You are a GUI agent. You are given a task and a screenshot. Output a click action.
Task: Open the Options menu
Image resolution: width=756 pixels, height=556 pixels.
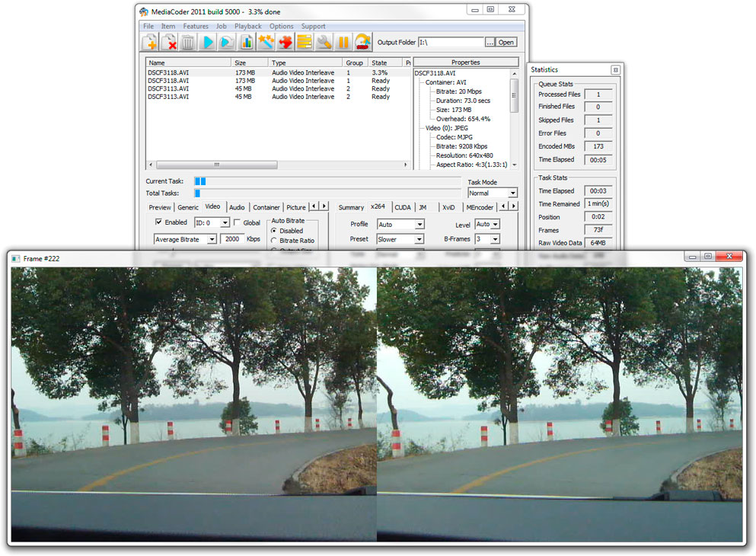tap(282, 26)
